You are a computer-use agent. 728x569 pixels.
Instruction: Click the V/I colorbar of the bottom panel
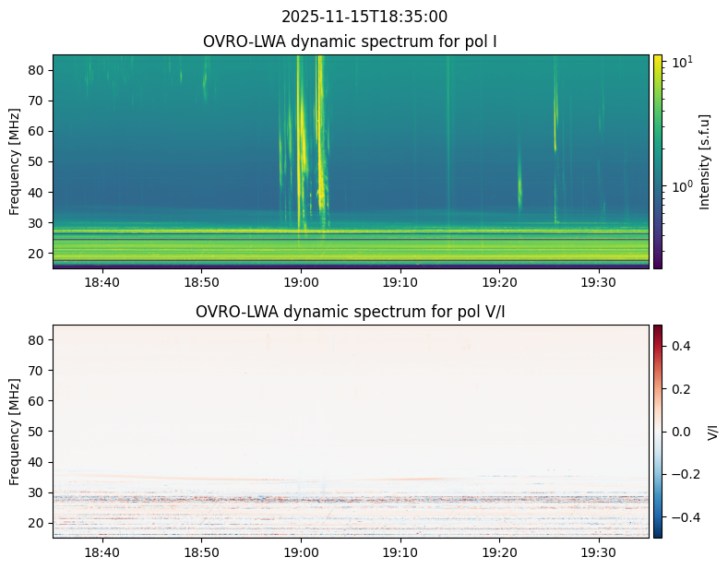(658, 432)
